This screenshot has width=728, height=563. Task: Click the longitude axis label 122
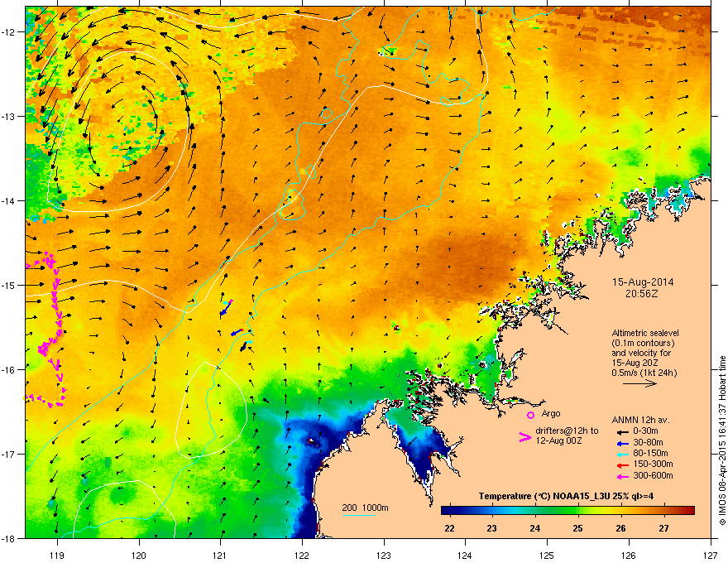302,555
